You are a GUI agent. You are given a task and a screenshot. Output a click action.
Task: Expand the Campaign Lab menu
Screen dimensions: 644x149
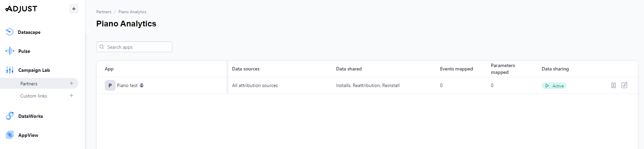click(34, 70)
